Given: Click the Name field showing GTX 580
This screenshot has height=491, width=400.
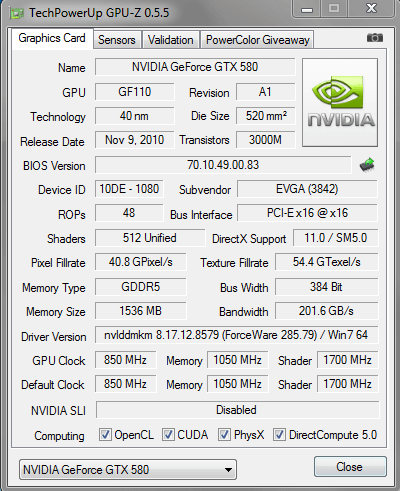Looking at the screenshot, I should [x=195, y=67].
